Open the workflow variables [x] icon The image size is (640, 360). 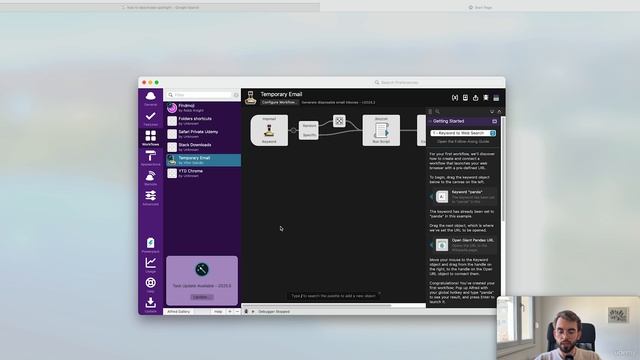(455, 98)
